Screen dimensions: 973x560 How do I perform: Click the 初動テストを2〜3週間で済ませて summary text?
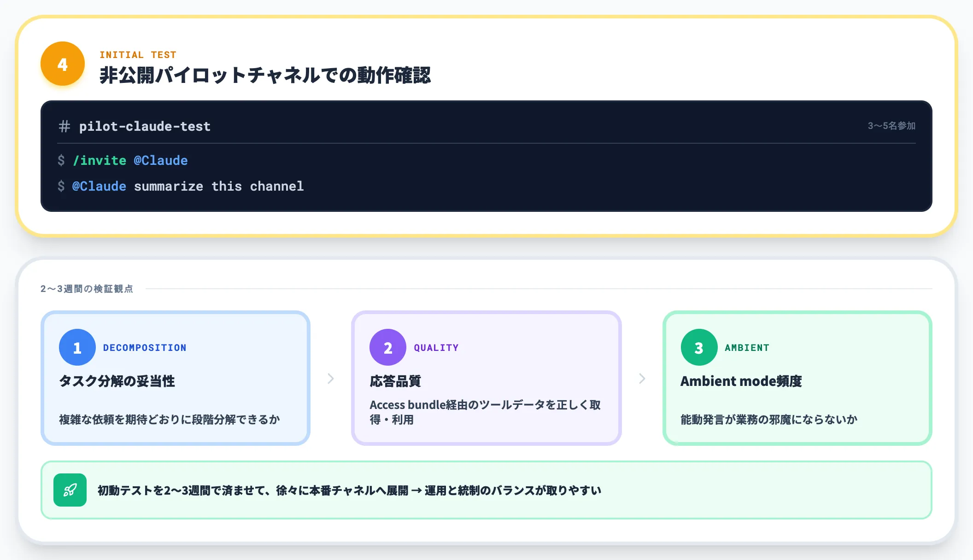tap(349, 490)
